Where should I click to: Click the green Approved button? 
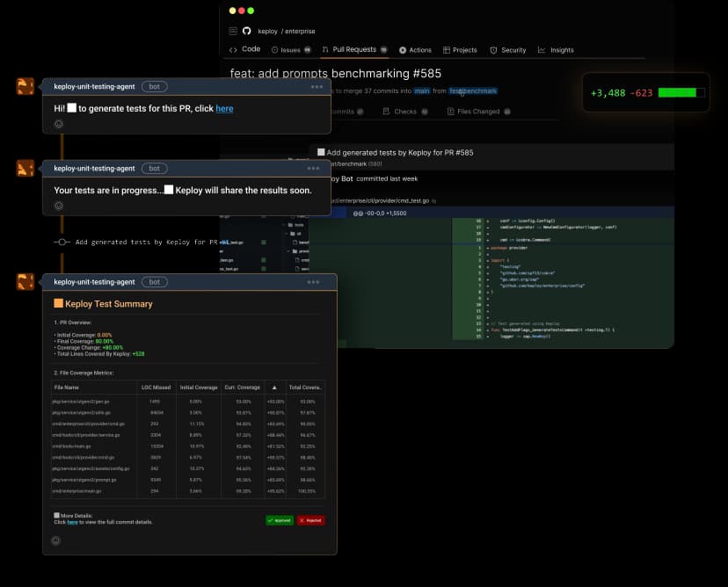coord(280,520)
